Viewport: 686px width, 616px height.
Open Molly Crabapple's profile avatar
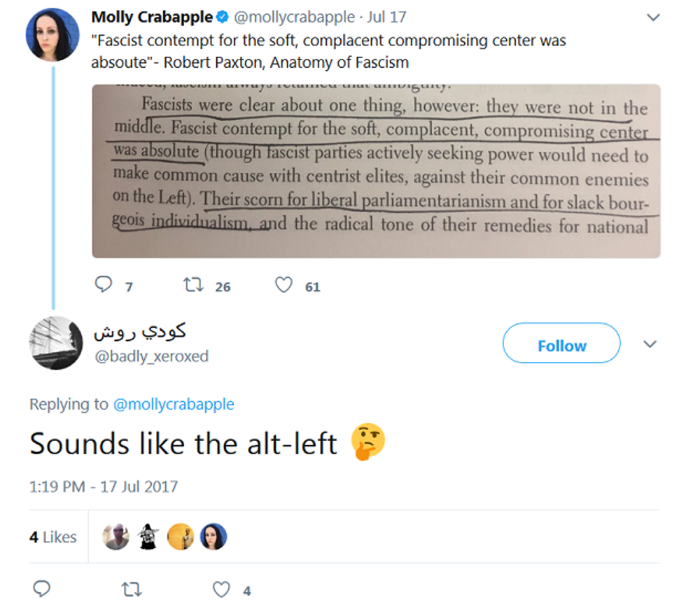(52, 36)
